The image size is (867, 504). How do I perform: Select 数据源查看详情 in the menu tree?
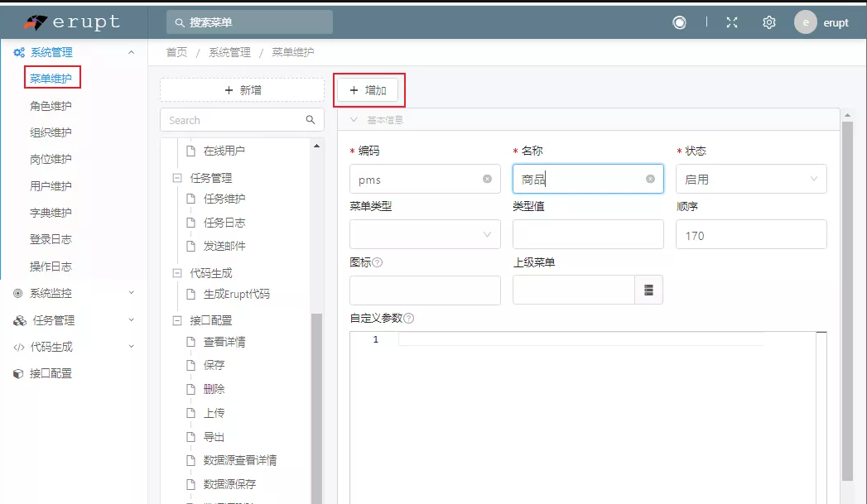pyautogui.click(x=240, y=460)
